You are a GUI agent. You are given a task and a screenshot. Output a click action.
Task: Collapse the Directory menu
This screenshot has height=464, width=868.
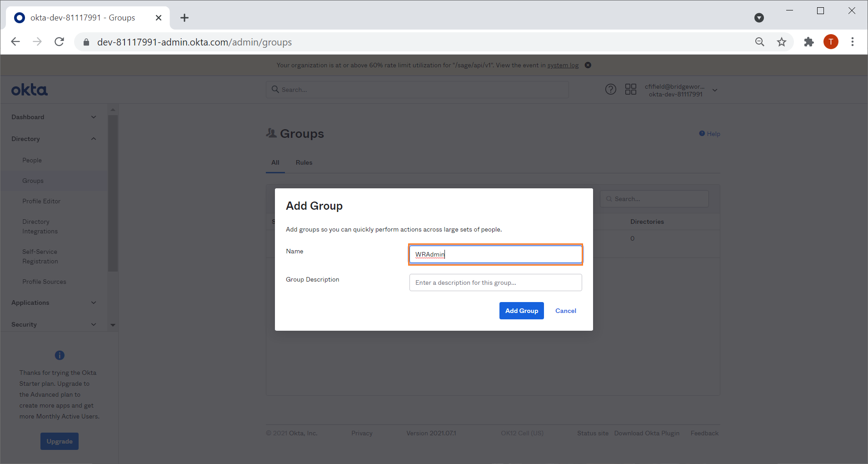pyautogui.click(x=54, y=139)
